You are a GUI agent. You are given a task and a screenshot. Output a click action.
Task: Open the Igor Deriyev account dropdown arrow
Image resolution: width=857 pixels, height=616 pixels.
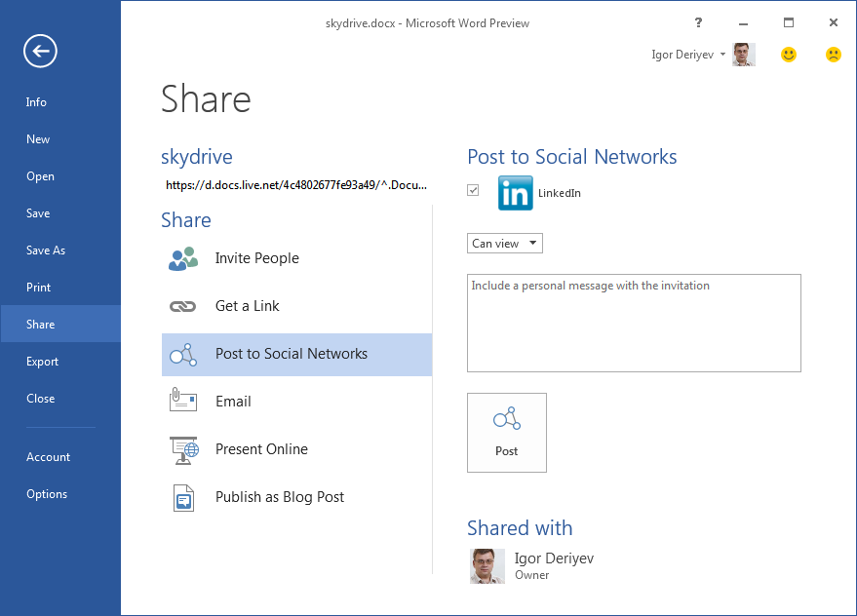pyautogui.click(x=722, y=55)
